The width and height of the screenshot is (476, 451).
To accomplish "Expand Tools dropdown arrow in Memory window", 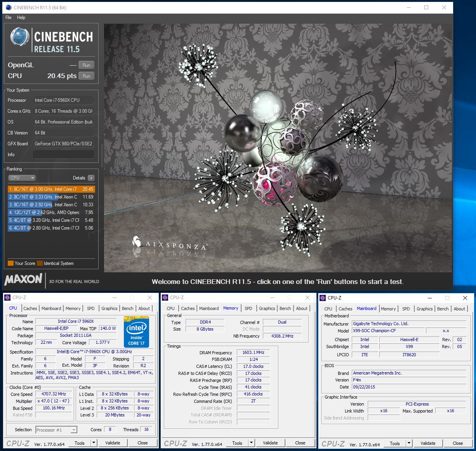I will tap(251, 443).
